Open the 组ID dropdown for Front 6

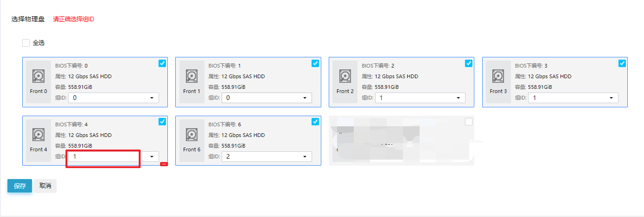pyautogui.click(x=267, y=157)
